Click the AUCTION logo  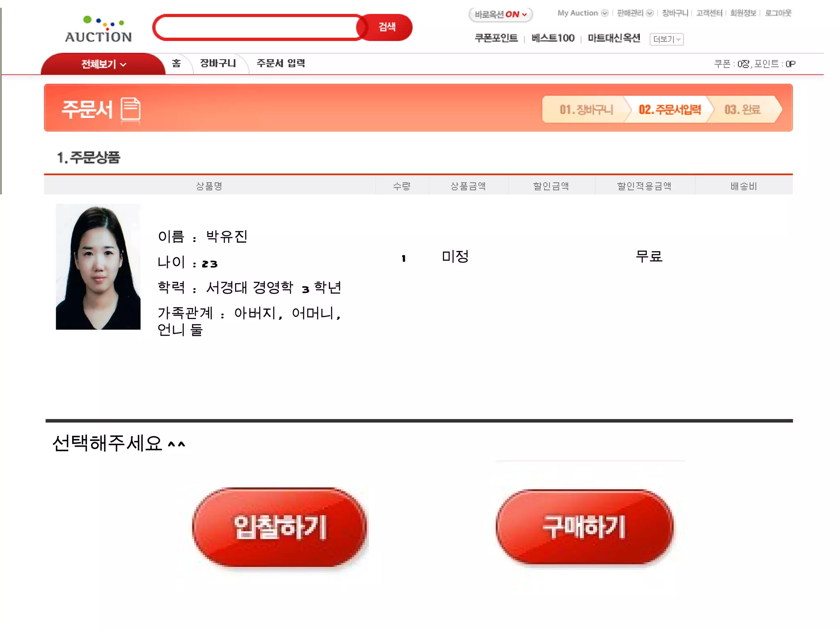98,29
